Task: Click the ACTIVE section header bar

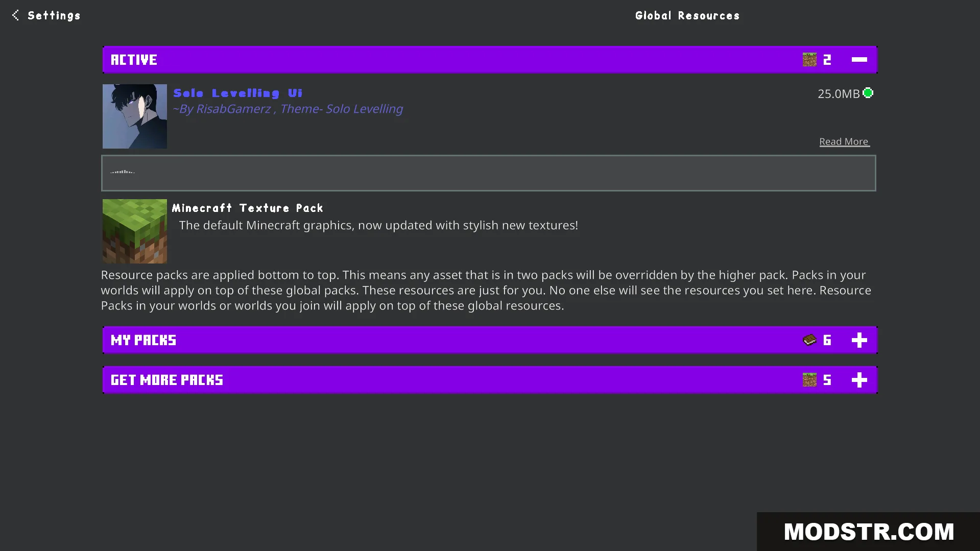Action: tap(490, 60)
